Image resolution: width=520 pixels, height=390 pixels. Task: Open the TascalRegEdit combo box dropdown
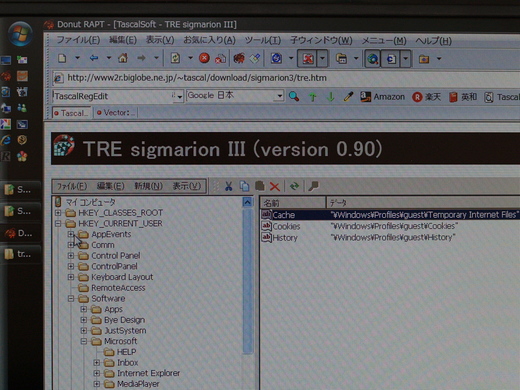pos(180,96)
